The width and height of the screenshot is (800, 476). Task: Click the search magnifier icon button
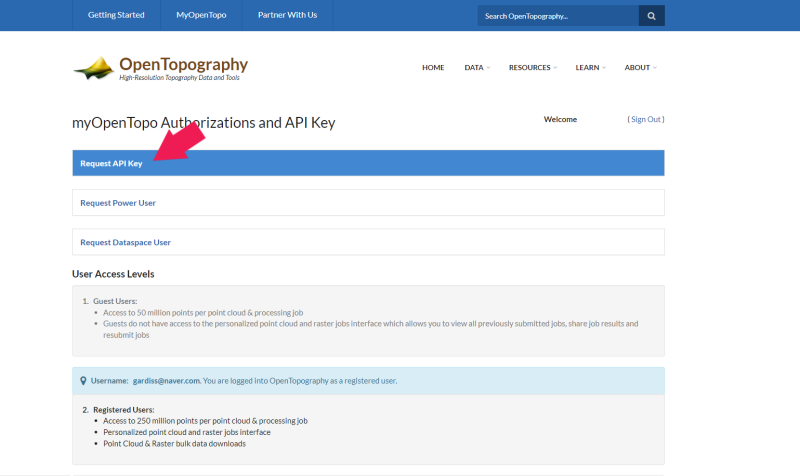652,16
